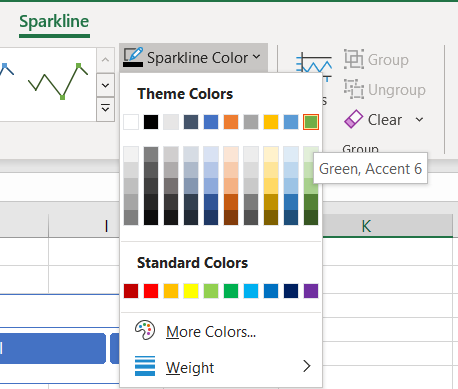The image size is (458, 389).
Task: Click the Weight lines icon
Action: point(145,366)
